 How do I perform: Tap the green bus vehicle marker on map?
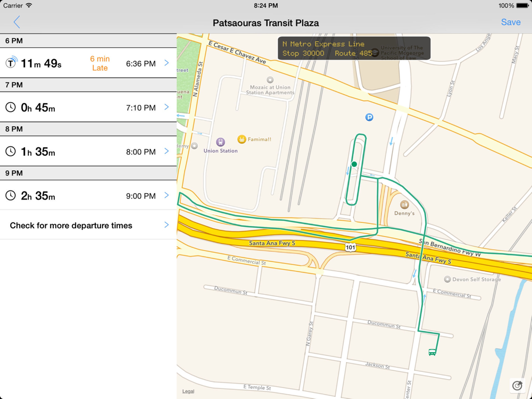coord(432,352)
